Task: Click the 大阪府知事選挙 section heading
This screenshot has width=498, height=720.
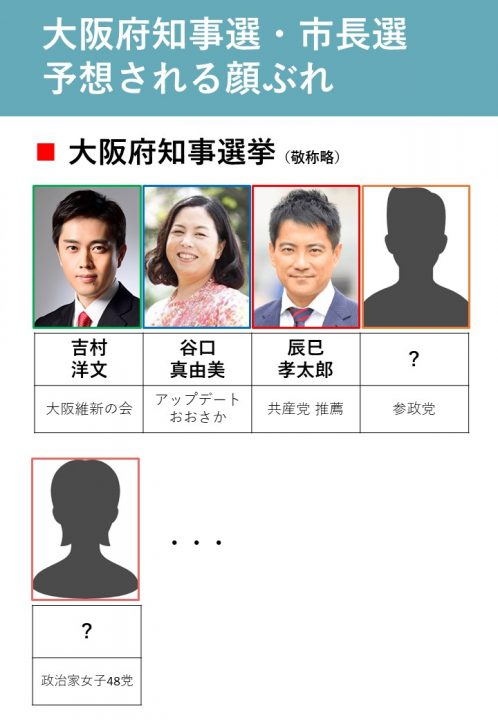Action: point(172,152)
